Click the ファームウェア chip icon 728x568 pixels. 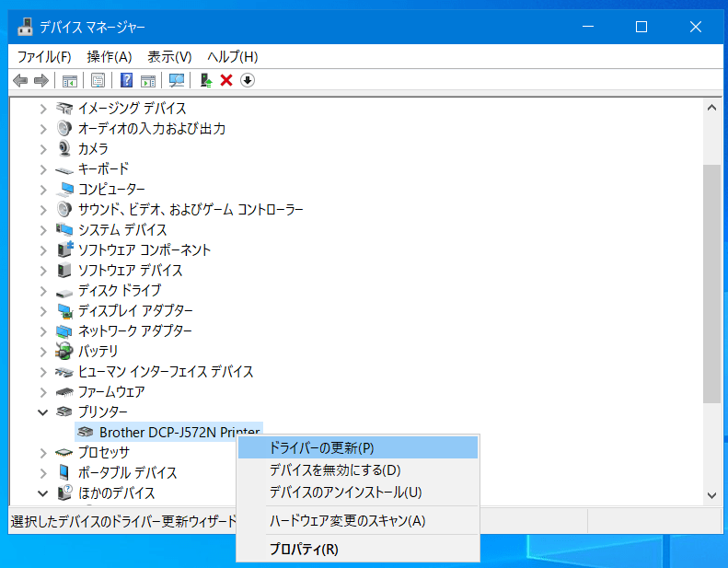click(64, 392)
